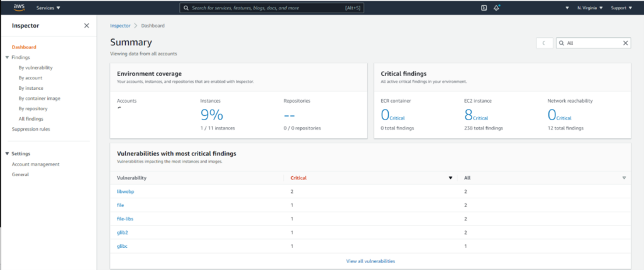
Task: Click the back arrow button near the filter
Action: 545,43
